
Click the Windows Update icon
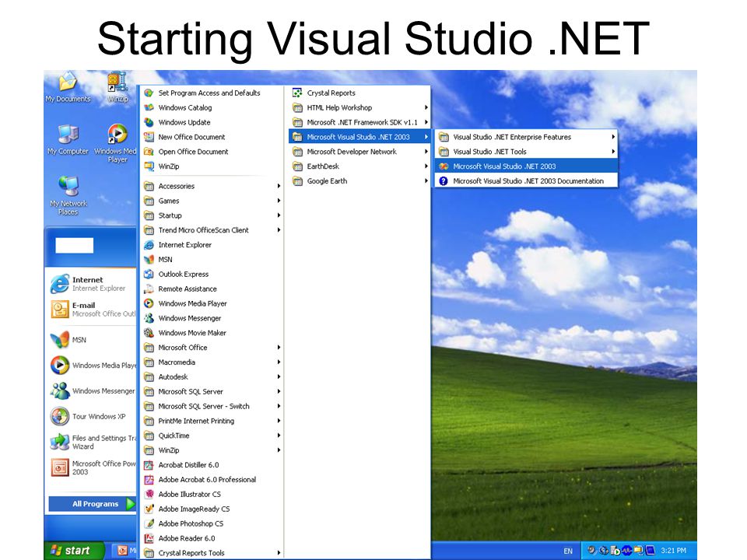(149, 122)
